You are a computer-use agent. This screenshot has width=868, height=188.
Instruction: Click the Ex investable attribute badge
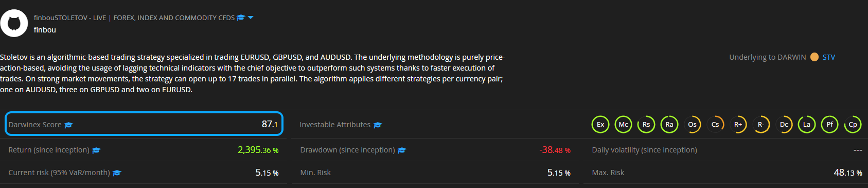tap(600, 125)
